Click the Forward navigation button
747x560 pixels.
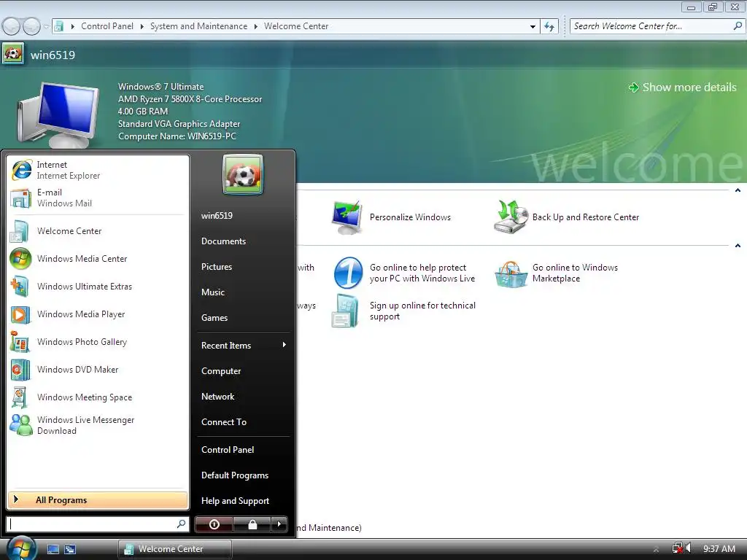coord(32,27)
